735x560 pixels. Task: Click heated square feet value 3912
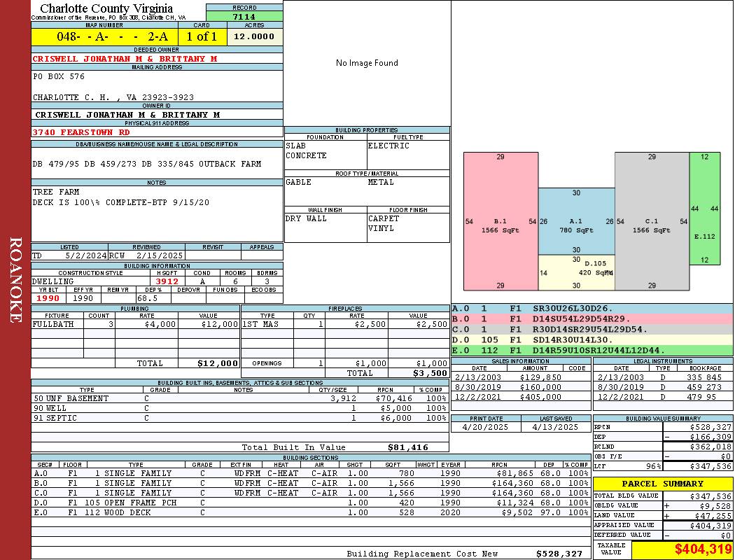pyautogui.click(x=167, y=281)
